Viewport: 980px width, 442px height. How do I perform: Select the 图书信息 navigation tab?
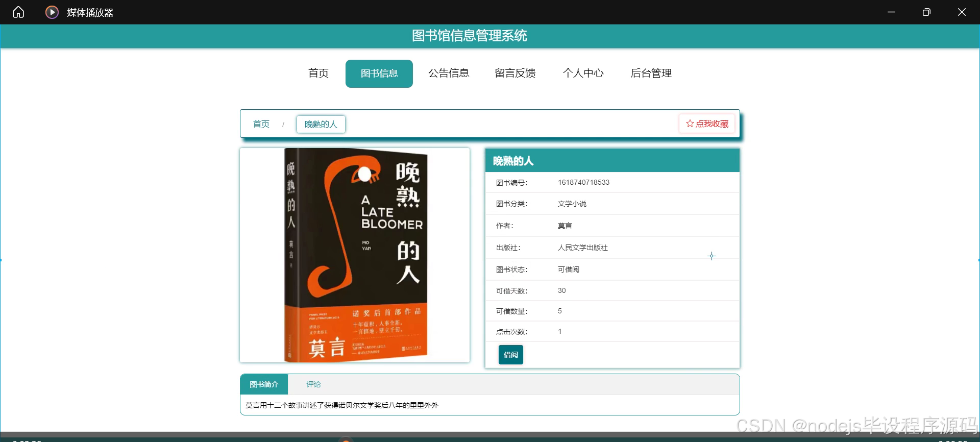pyautogui.click(x=379, y=73)
